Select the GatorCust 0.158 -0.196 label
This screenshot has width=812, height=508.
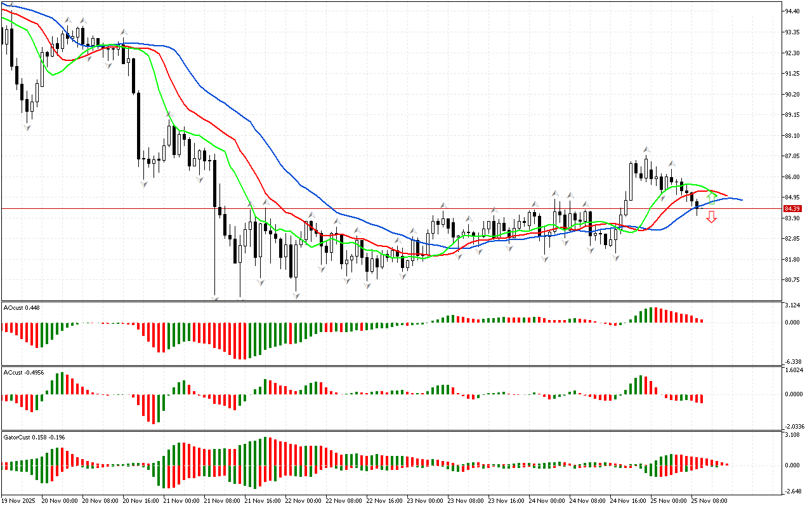34,437
